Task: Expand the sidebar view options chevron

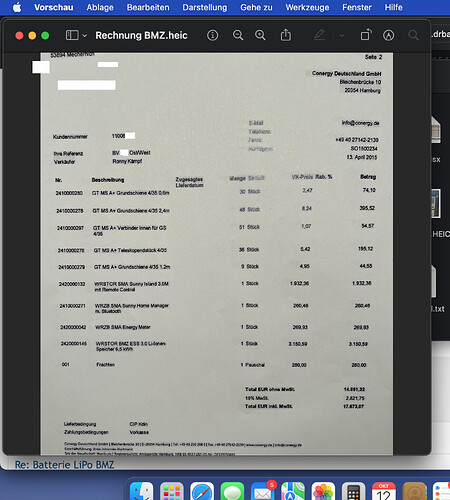Action: pyautogui.click(x=85, y=35)
